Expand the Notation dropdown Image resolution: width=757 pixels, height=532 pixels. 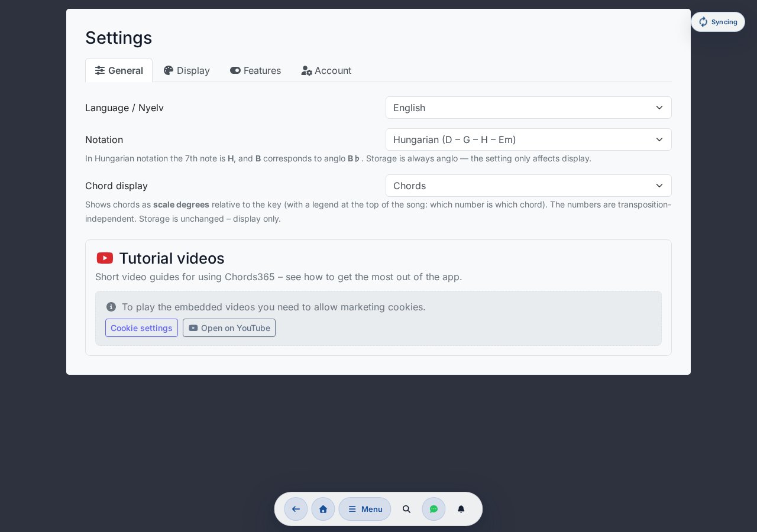pos(529,140)
